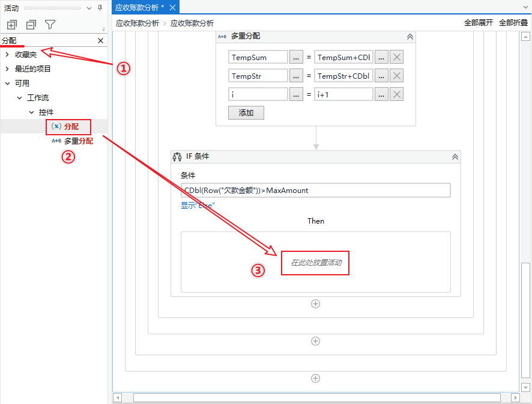The width and height of the screenshot is (532, 404).
Task: Open the activities filter funnel icon
Action: [50, 25]
